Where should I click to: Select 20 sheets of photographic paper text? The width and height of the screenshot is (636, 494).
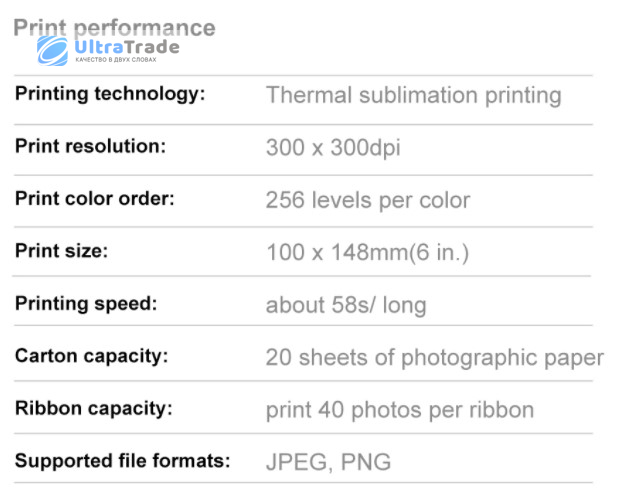(434, 359)
